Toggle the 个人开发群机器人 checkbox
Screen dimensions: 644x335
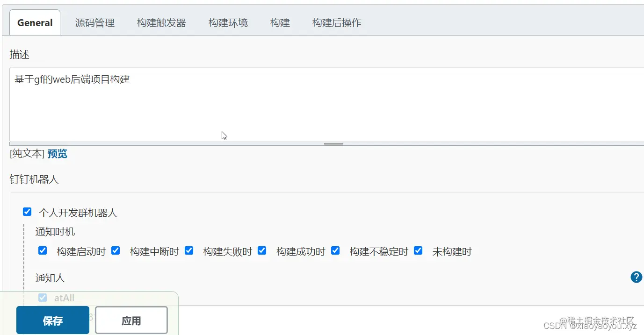click(x=27, y=212)
